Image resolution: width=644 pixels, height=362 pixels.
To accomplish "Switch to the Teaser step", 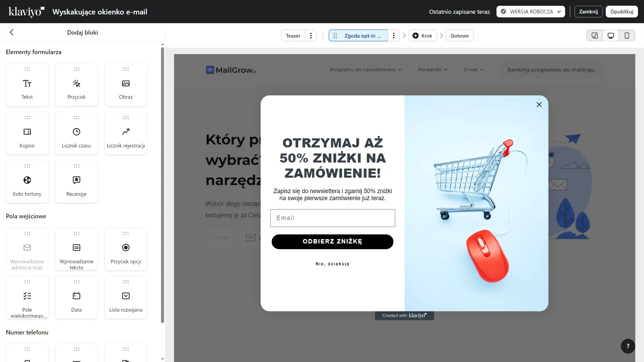I will [x=293, y=35].
